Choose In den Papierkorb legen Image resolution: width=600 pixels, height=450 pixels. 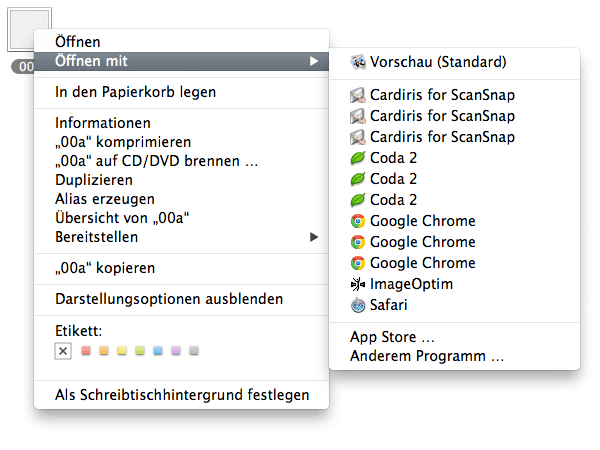coord(181,92)
